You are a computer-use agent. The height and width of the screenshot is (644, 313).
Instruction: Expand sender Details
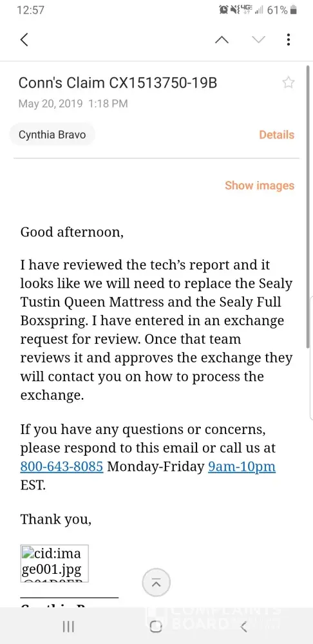pos(276,135)
